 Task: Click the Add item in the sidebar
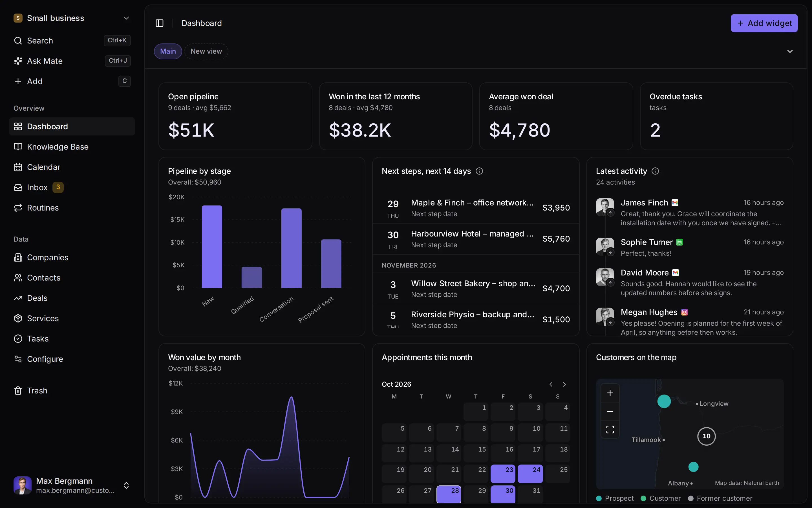tap(72, 81)
